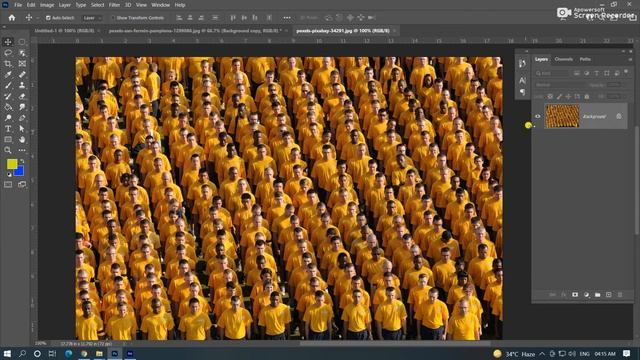Select the Frame tool

(x=22, y=64)
